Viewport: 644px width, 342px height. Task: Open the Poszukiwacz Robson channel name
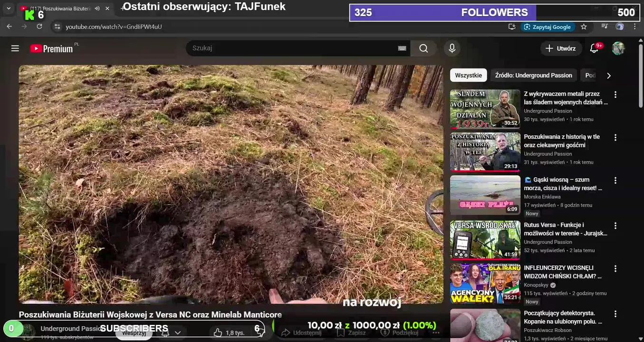tap(548, 330)
